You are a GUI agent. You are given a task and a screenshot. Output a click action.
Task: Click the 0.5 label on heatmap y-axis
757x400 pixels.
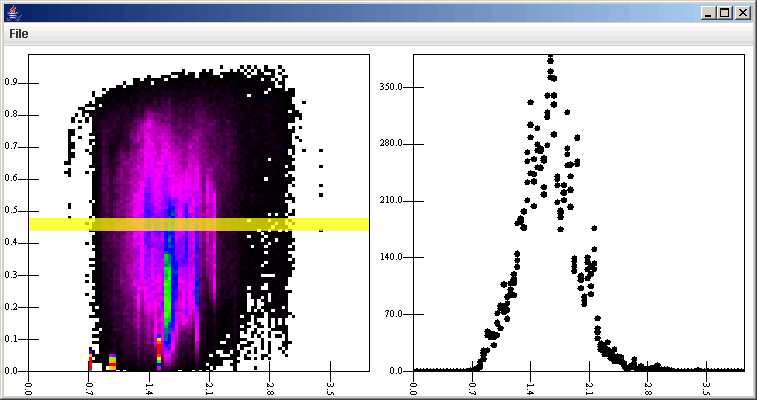(x=11, y=210)
